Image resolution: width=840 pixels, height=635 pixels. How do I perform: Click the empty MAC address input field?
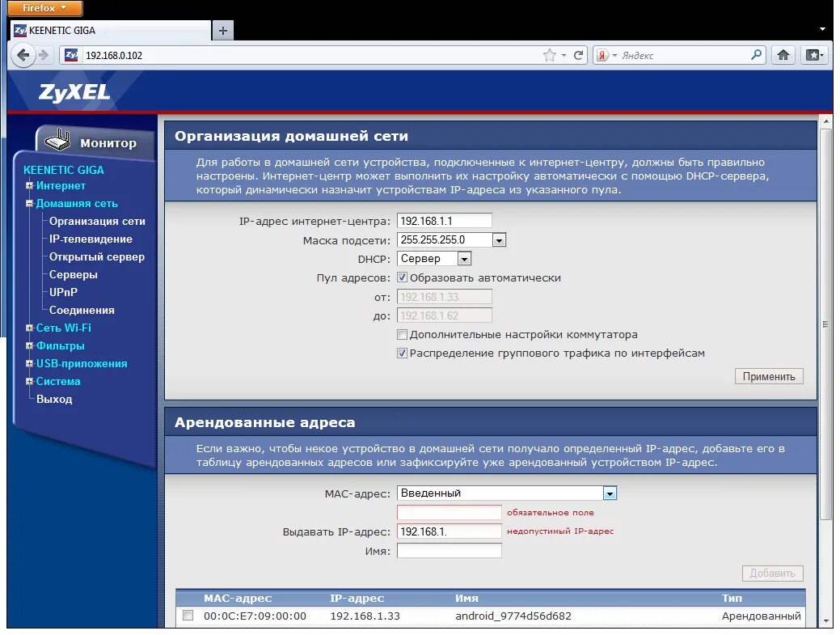[x=449, y=512]
